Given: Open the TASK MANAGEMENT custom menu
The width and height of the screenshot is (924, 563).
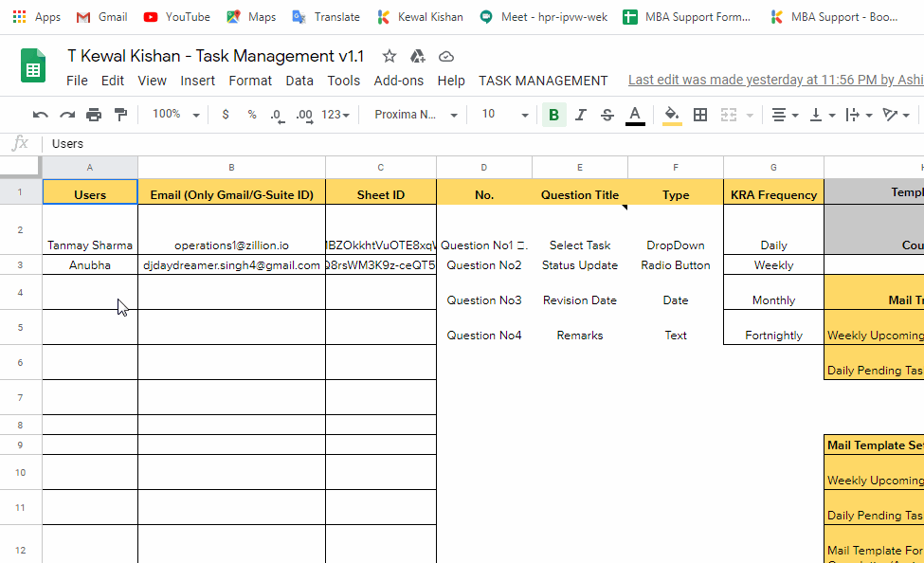Looking at the screenshot, I should coord(543,81).
